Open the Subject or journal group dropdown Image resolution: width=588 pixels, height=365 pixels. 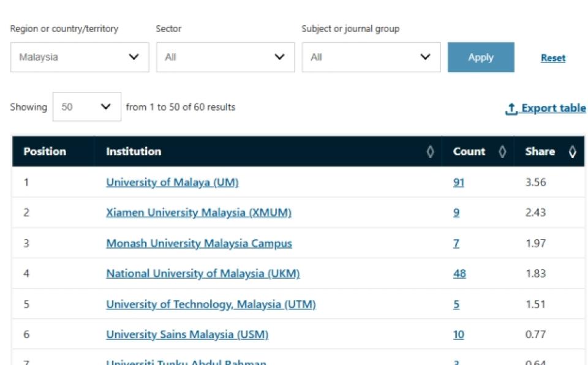coord(371,57)
